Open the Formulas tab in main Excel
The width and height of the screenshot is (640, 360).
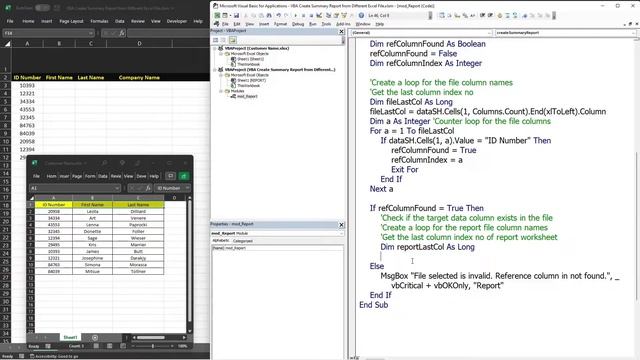point(99,21)
